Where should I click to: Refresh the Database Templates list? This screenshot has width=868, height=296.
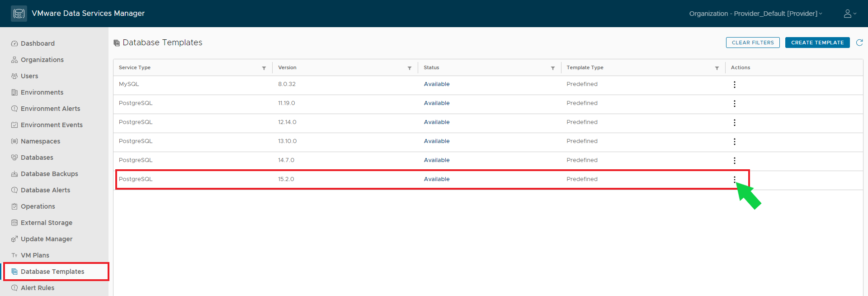(x=859, y=43)
